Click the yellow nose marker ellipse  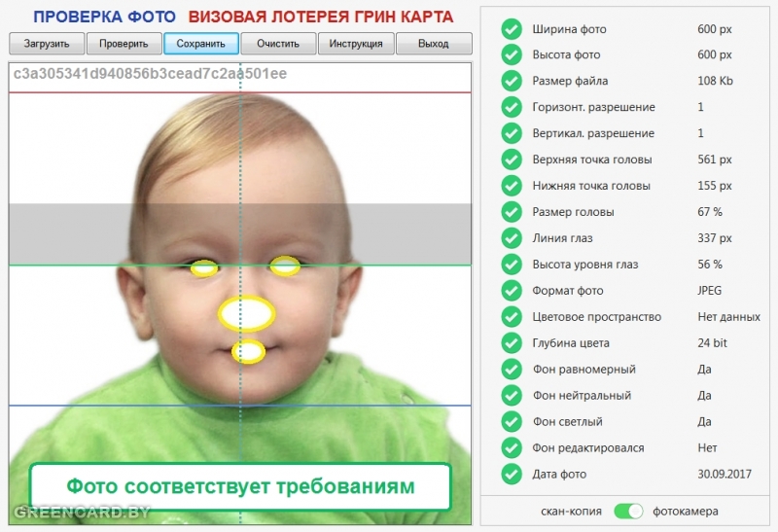pyautogui.click(x=247, y=313)
